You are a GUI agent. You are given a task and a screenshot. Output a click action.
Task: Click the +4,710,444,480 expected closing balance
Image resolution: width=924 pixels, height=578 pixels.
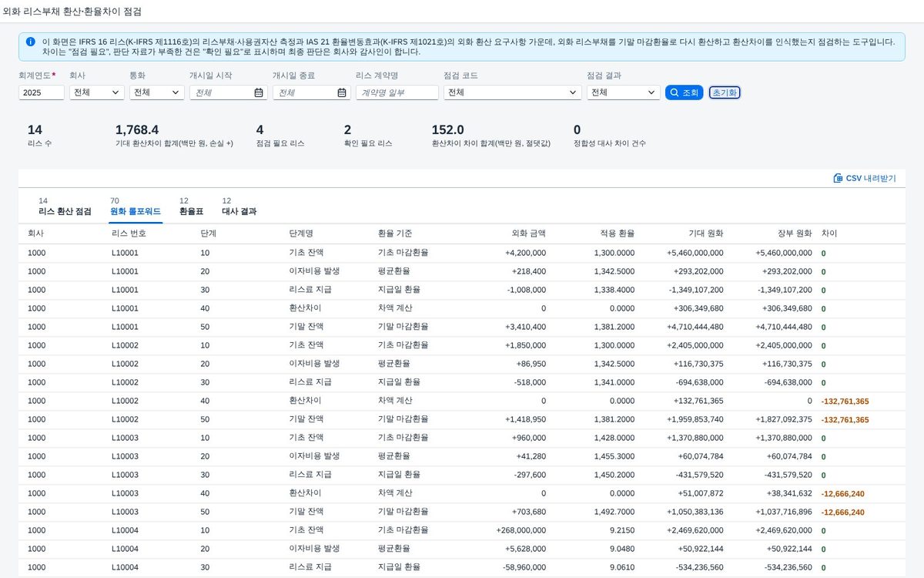695,327
